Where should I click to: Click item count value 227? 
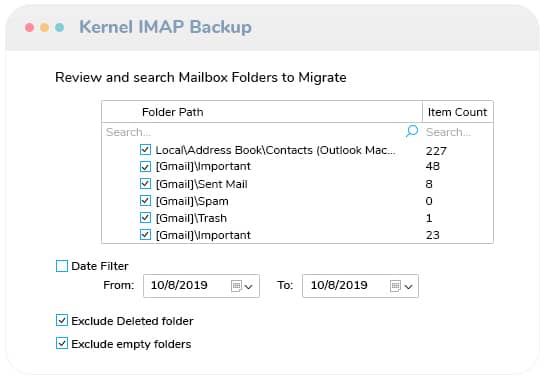pyautogui.click(x=436, y=151)
